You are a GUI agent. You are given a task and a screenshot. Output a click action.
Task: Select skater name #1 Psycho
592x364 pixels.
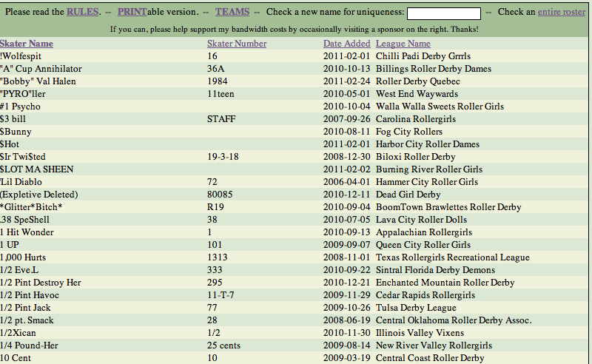click(20, 107)
